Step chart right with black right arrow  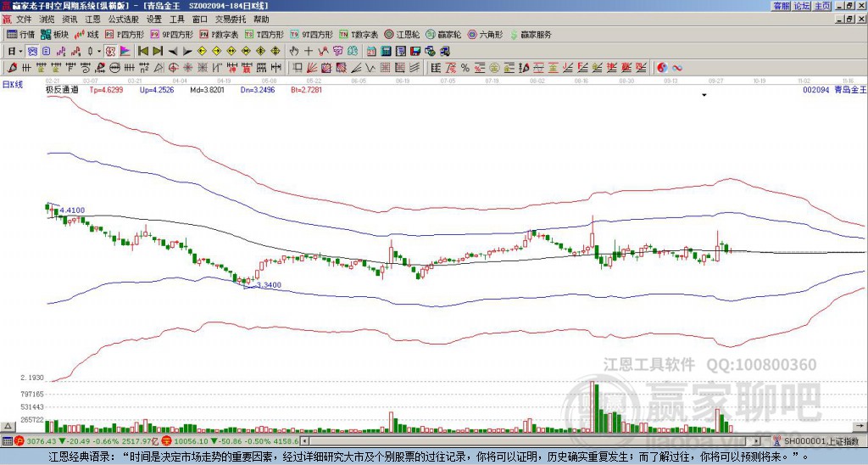[x=187, y=52]
